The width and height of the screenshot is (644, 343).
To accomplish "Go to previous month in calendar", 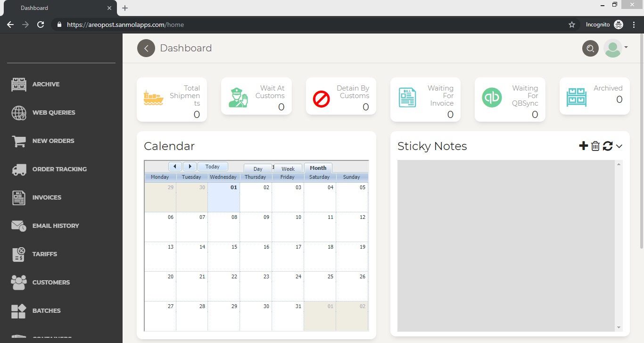I will pyautogui.click(x=175, y=167).
